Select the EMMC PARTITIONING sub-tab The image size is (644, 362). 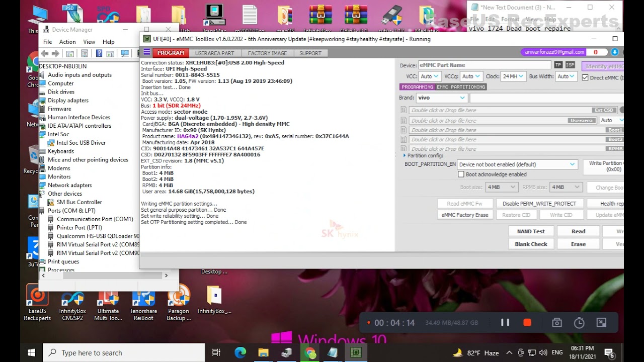(x=461, y=87)
